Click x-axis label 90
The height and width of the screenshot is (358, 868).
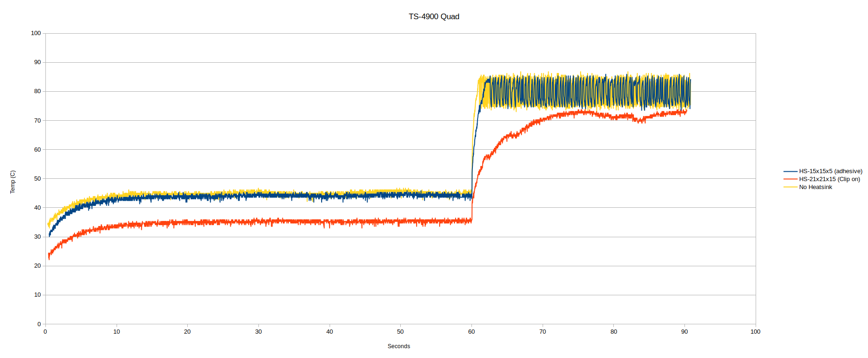point(684,332)
